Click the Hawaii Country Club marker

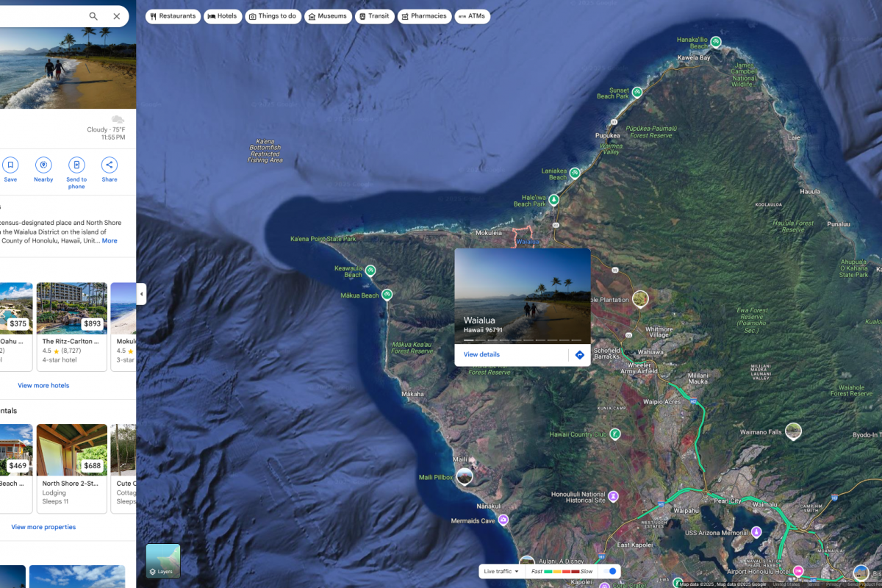tap(615, 434)
